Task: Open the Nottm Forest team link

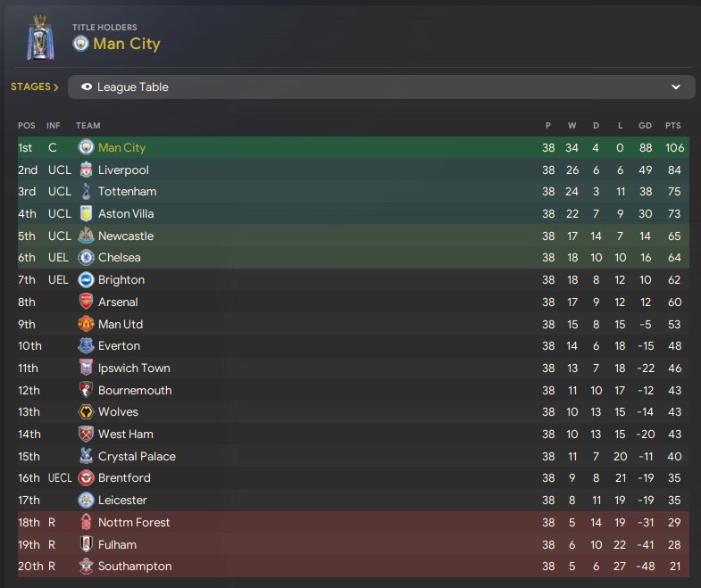Action: point(134,522)
